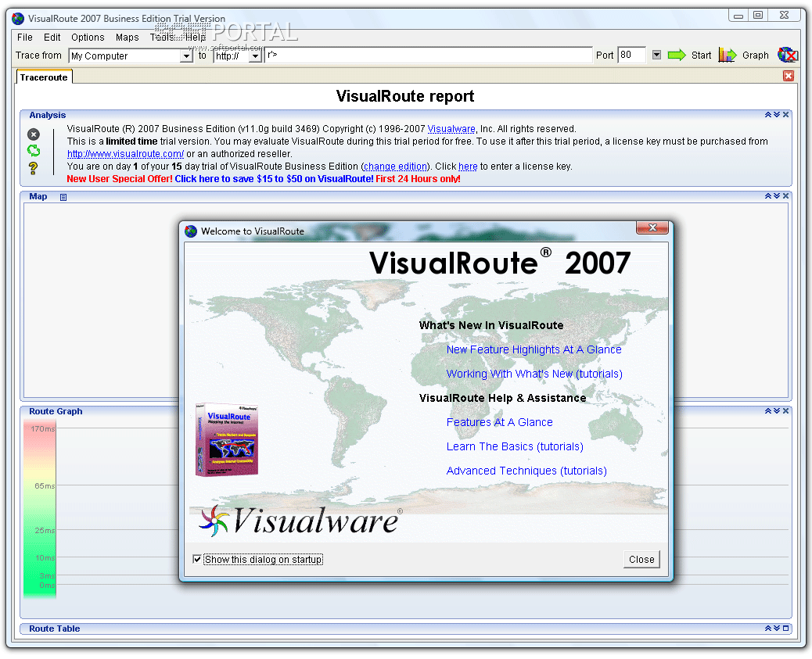This screenshot has width=812, height=659.
Task: Move the Route Table panel up
Action: [768, 629]
